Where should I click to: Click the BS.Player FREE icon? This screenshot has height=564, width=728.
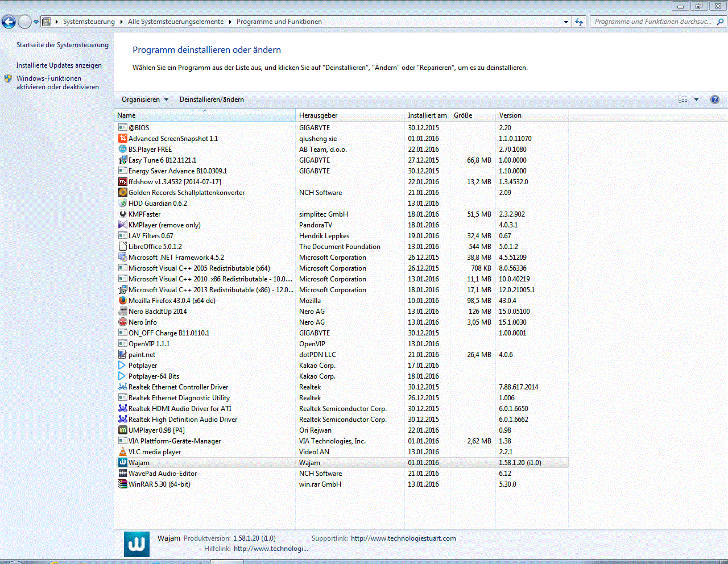coord(122,149)
